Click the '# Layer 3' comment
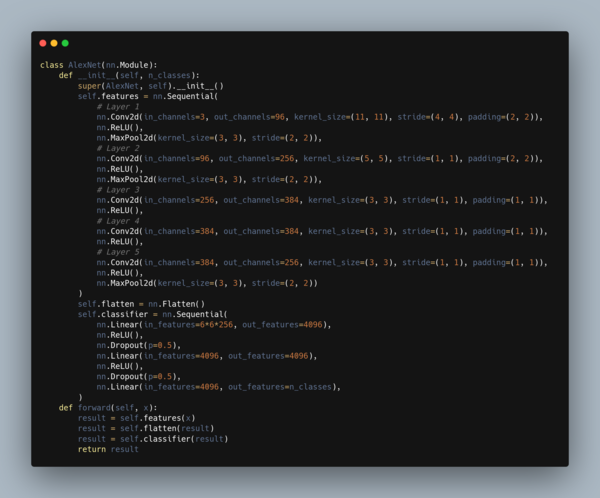Image resolution: width=600 pixels, height=498 pixels. coord(119,190)
